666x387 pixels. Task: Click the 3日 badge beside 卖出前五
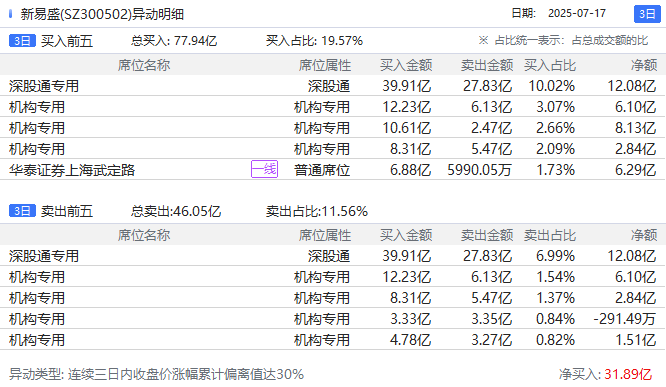click(22, 211)
